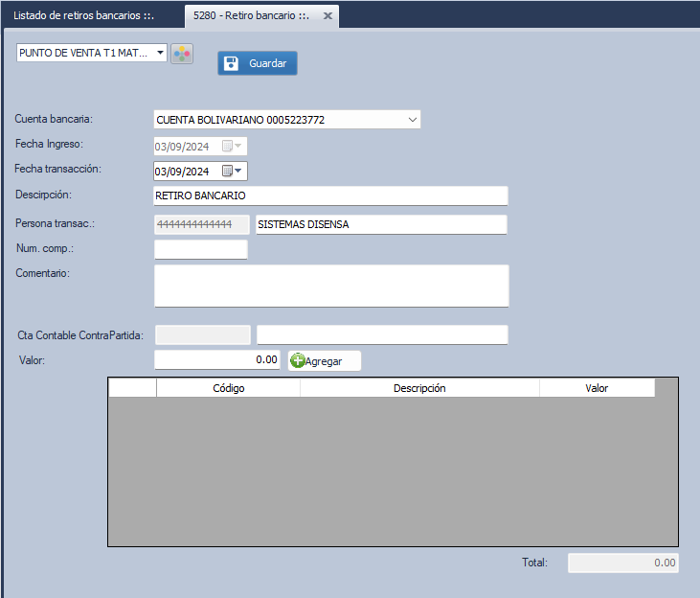Click the Persona transac. ID number field

(x=201, y=224)
